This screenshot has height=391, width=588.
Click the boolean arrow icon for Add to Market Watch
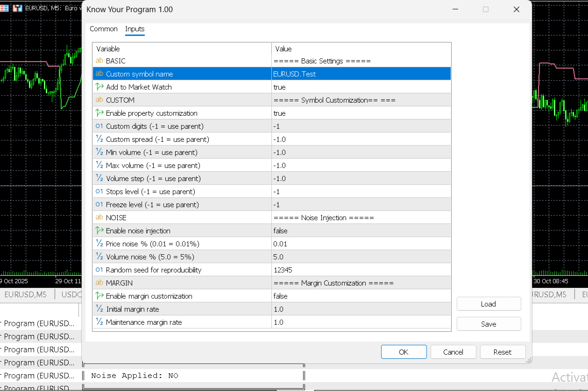99,87
